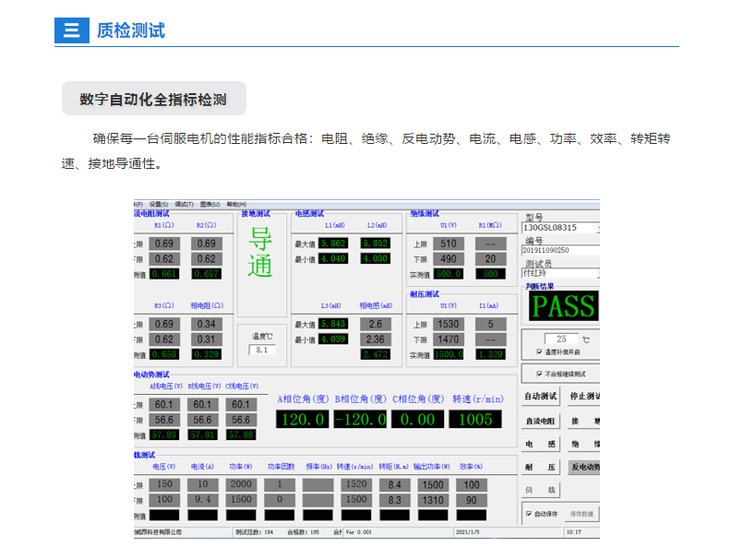Toggle the 自动保存 checkbox

click(x=529, y=514)
